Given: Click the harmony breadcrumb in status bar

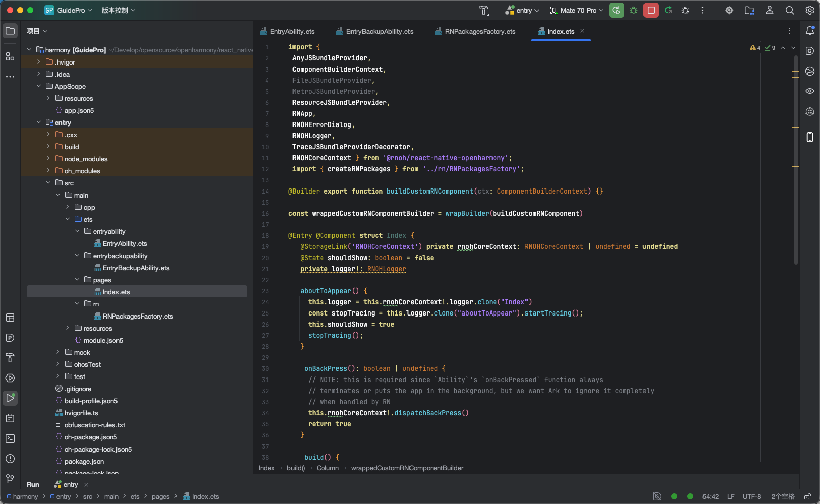Looking at the screenshot, I should tap(22, 496).
